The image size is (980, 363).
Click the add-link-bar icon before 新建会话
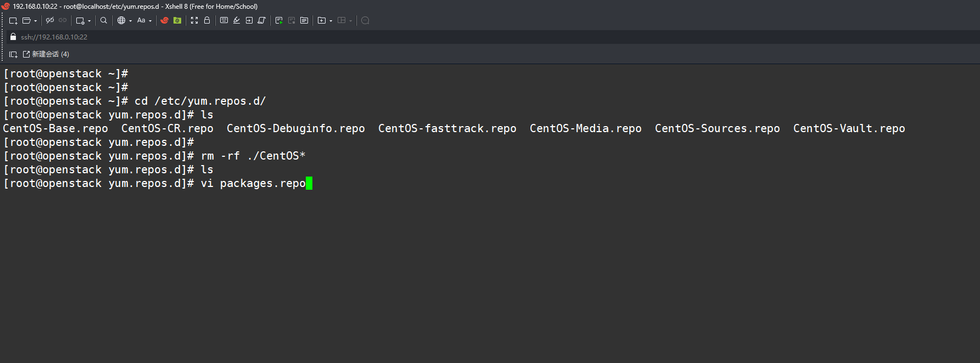point(13,54)
